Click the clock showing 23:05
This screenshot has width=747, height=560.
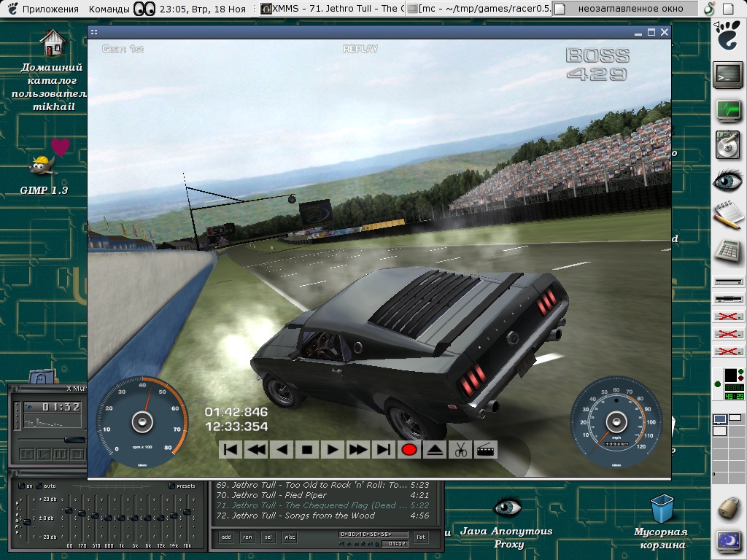[203, 9]
